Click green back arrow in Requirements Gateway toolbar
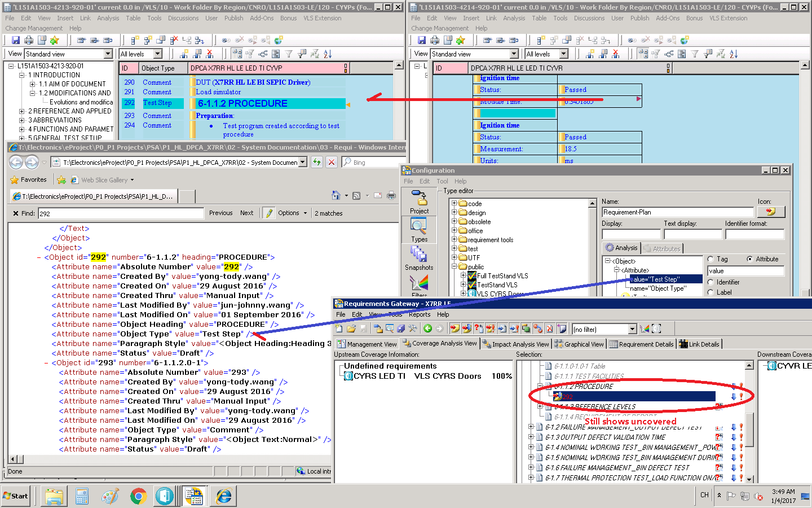The height and width of the screenshot is (508, 812). (427, 329)
